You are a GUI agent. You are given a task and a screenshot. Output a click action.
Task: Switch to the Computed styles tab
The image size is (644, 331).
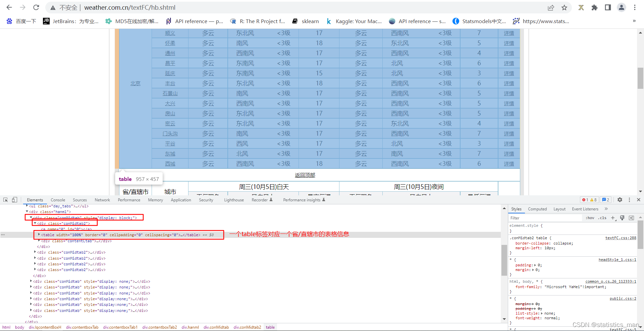pyautogui.click(x=537, y=209)
